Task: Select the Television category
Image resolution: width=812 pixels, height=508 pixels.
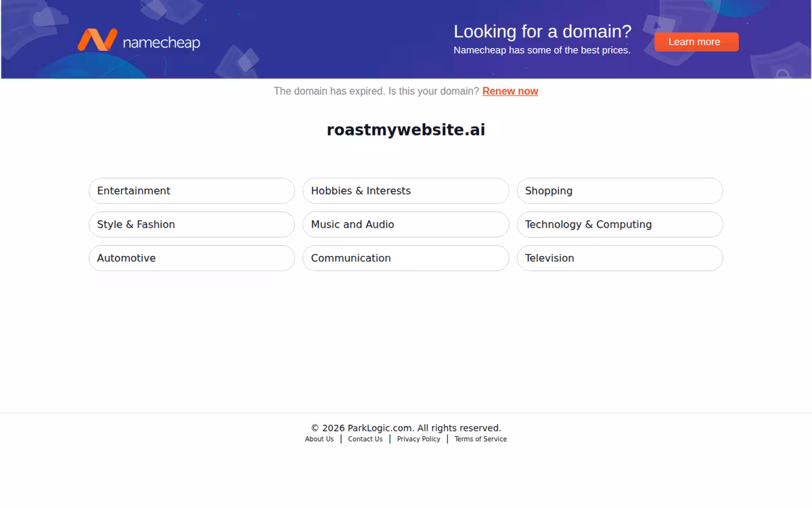Action: tap(620, 259)
